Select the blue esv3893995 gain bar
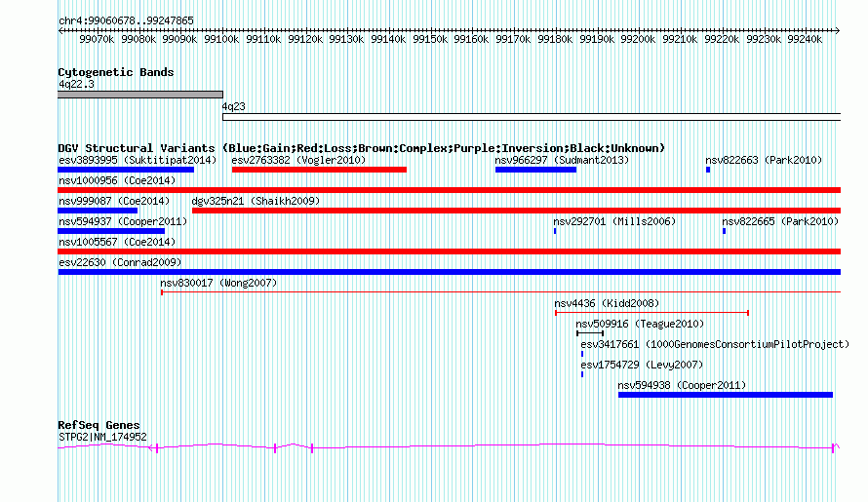868x502 pixels. coord(126,170)
